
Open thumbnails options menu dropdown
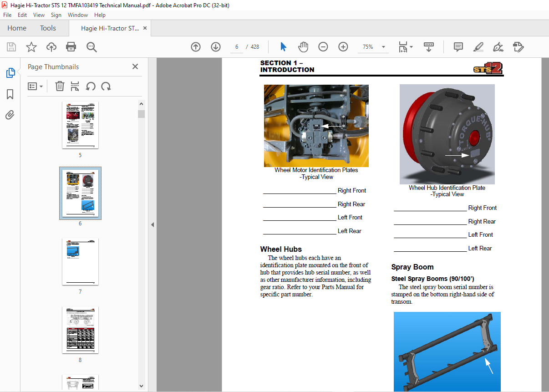[35, 86]
